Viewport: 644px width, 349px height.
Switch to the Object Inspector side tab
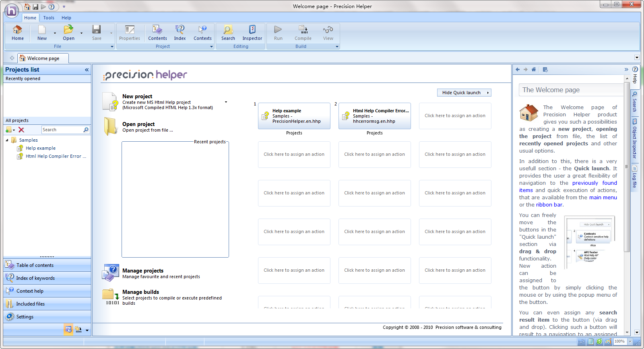click(x=635, y=139)
